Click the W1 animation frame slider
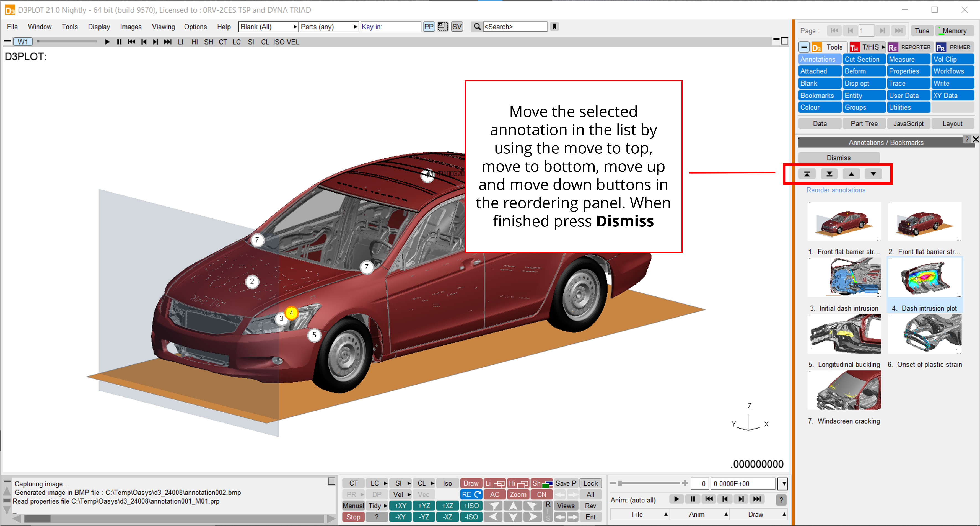This screenshot has width=980, height=526. tap(67, 42)
